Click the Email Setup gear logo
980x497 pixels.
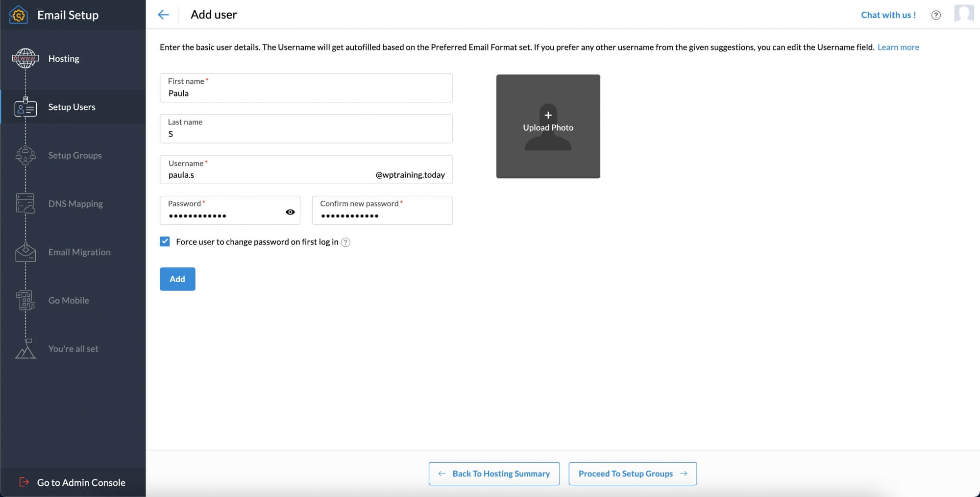18,15
